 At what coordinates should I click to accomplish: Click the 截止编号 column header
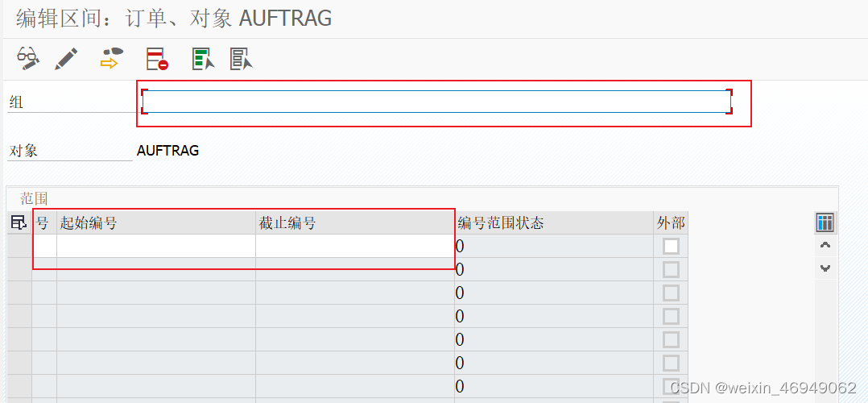point(355,222)
